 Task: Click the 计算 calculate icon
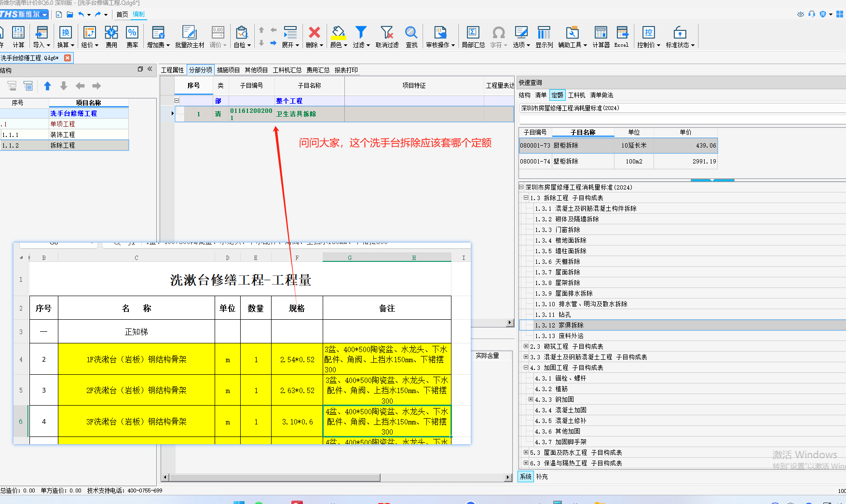[18, 37]
